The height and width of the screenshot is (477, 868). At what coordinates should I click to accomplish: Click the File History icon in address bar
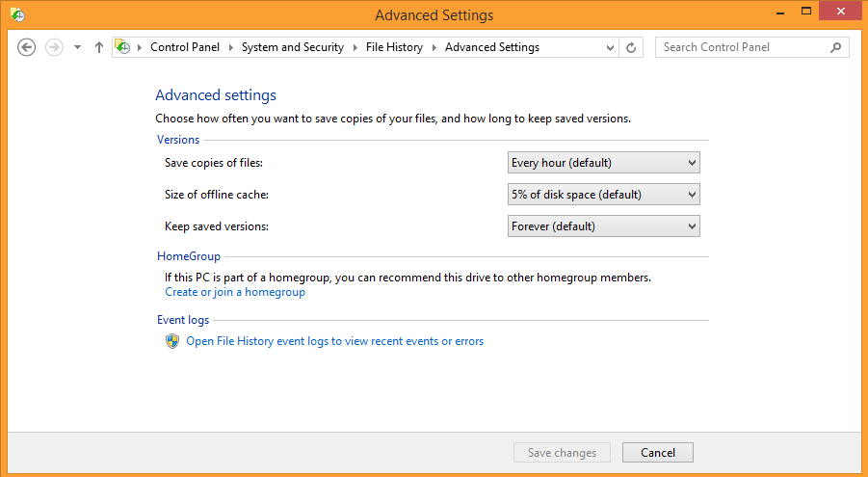point(123,47)
